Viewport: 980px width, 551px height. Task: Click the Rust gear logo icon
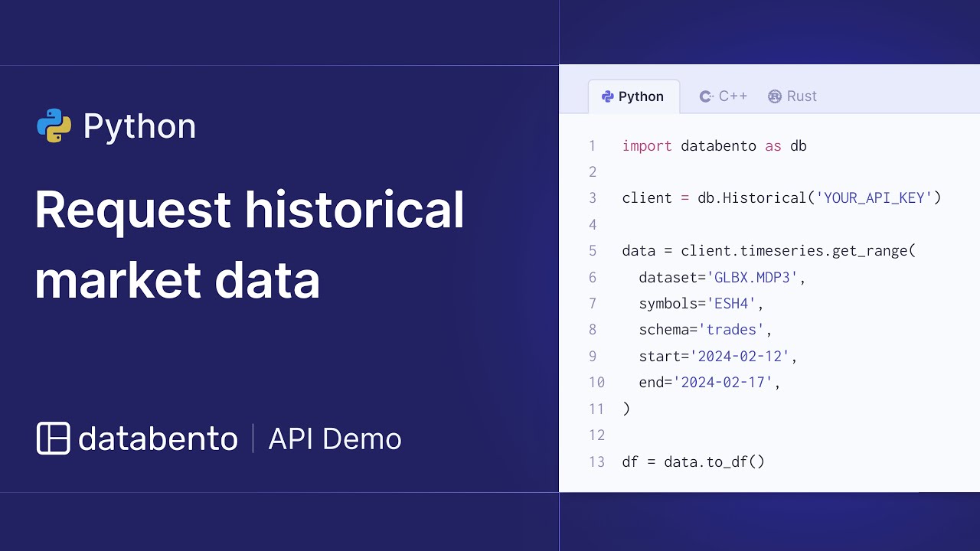pyautogui.click(x=775, y=96)
